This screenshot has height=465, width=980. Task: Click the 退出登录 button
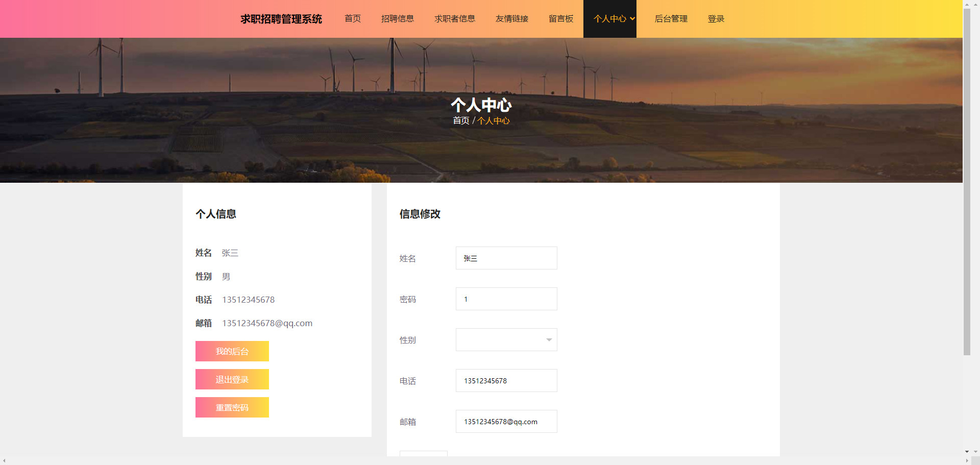(232, 379)
